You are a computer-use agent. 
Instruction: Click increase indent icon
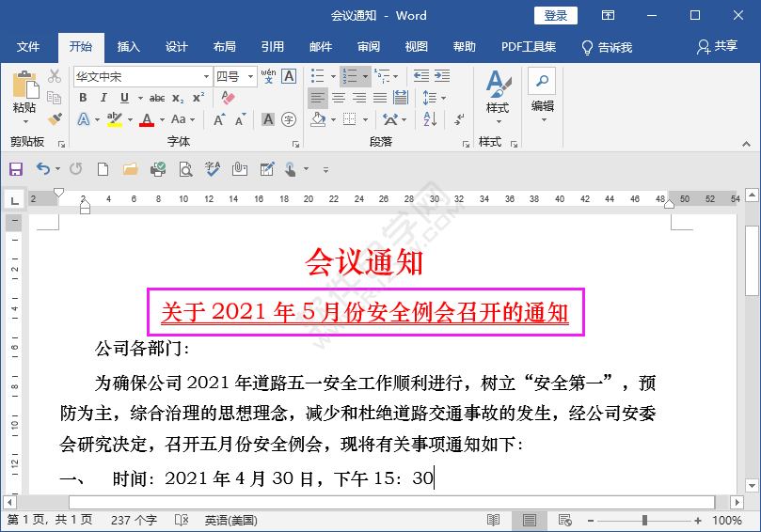442,75
